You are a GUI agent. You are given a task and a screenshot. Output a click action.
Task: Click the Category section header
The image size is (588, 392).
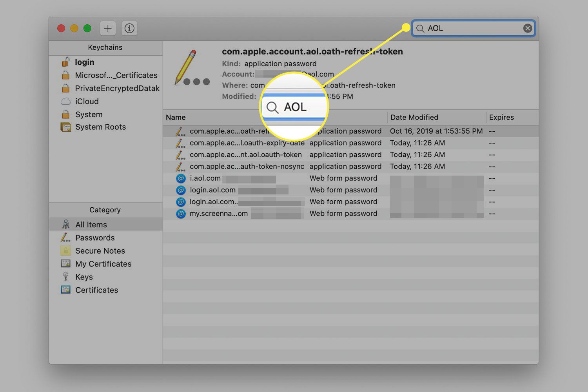[105, 210]
